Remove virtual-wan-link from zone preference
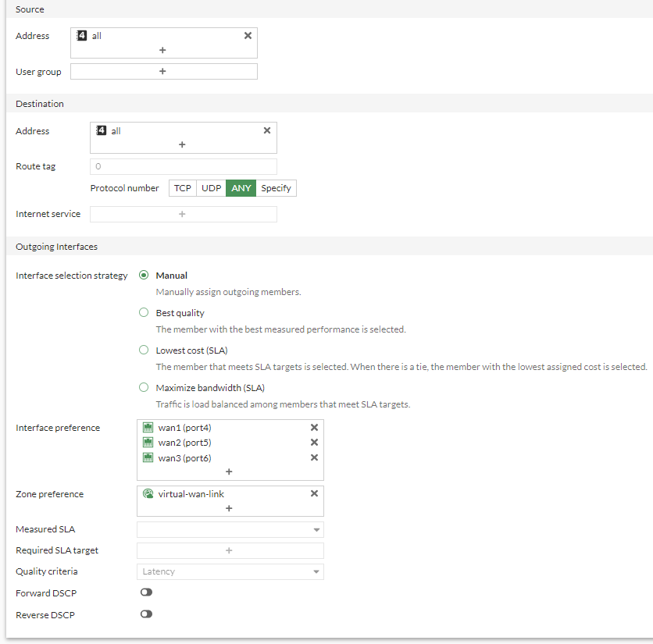 coord(314,493)
